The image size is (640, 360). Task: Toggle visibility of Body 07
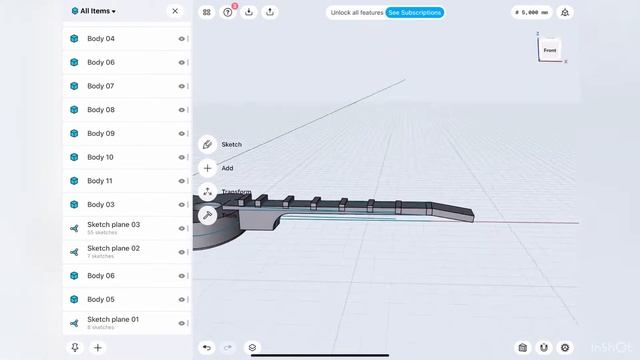182,86
